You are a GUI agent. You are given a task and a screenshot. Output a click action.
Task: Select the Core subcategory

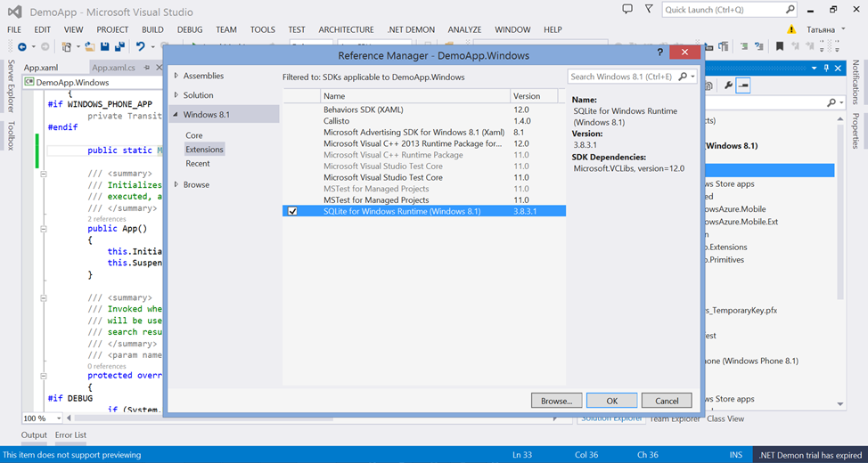pyautogui.click(x=194, y=135)
